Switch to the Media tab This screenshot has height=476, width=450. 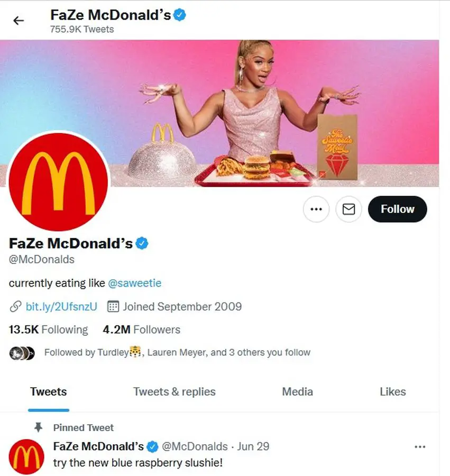point(297,392)
